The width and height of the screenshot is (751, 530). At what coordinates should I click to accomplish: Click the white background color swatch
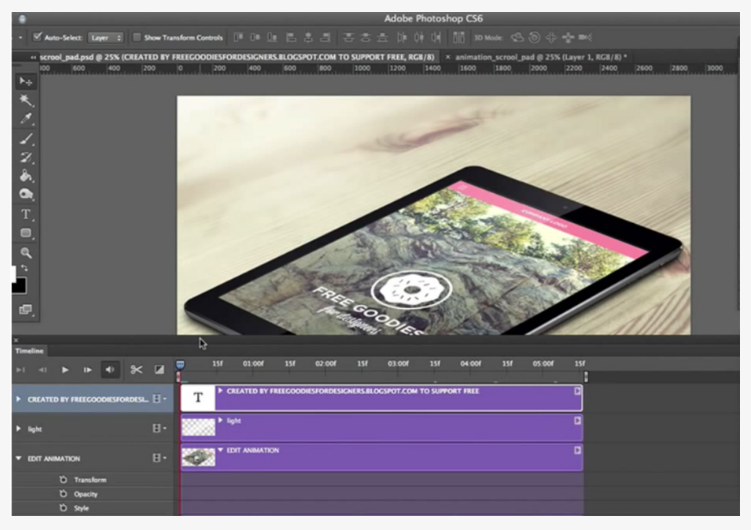coord(14,273)
